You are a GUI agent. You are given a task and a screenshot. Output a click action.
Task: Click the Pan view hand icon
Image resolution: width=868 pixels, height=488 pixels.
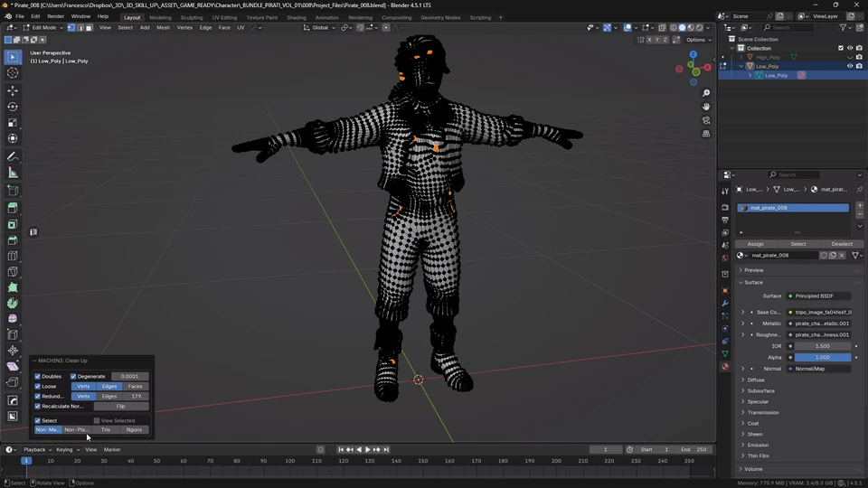[x=706, y=107]
